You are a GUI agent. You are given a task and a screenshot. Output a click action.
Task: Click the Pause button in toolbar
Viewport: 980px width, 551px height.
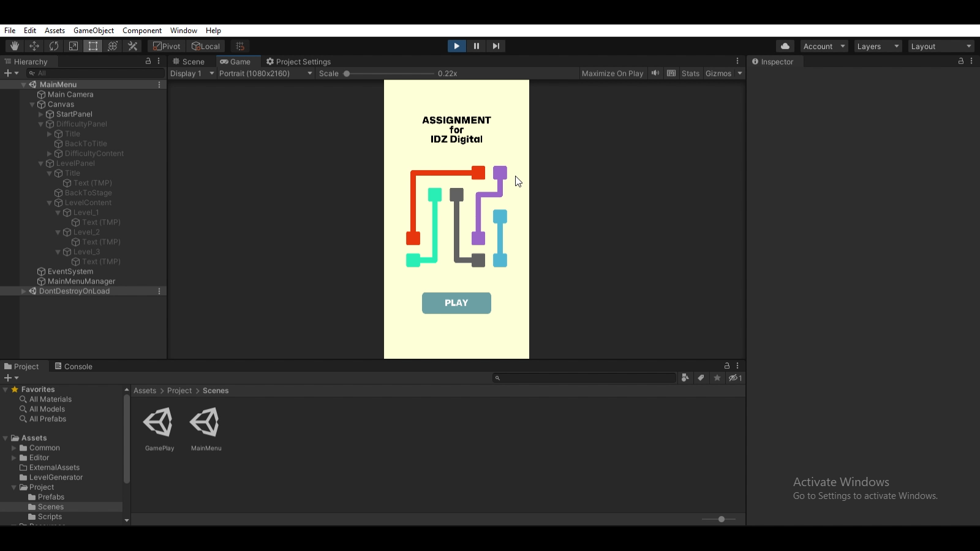point(476,46)
